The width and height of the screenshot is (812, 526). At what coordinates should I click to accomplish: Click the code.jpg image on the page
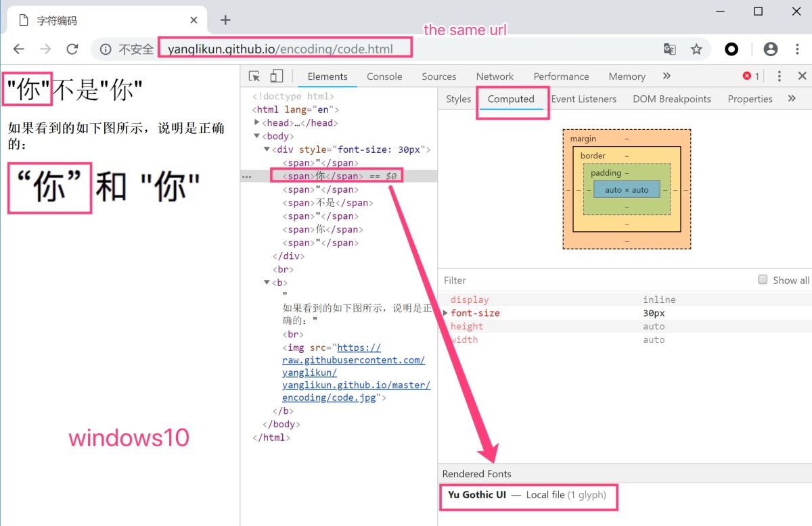point(105,188)
